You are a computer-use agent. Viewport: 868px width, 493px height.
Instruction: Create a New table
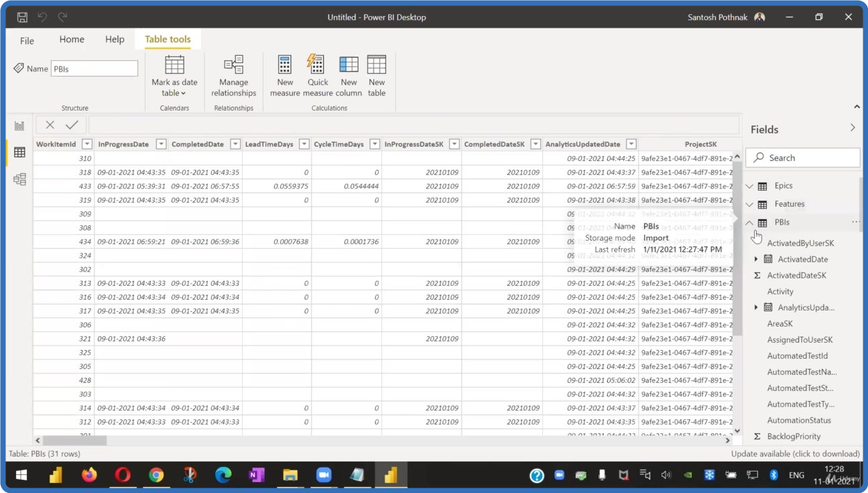(x=377, y=76)
